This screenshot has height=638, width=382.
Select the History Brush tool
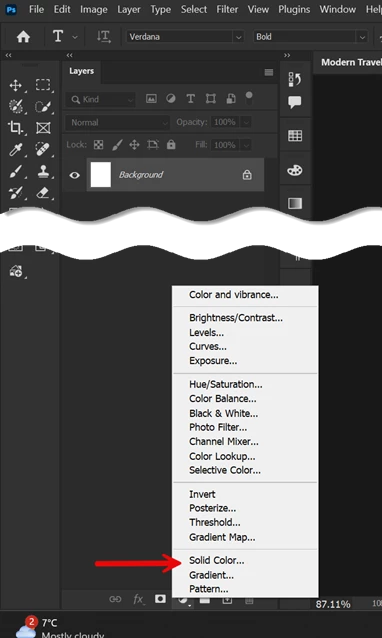point(15,193)
